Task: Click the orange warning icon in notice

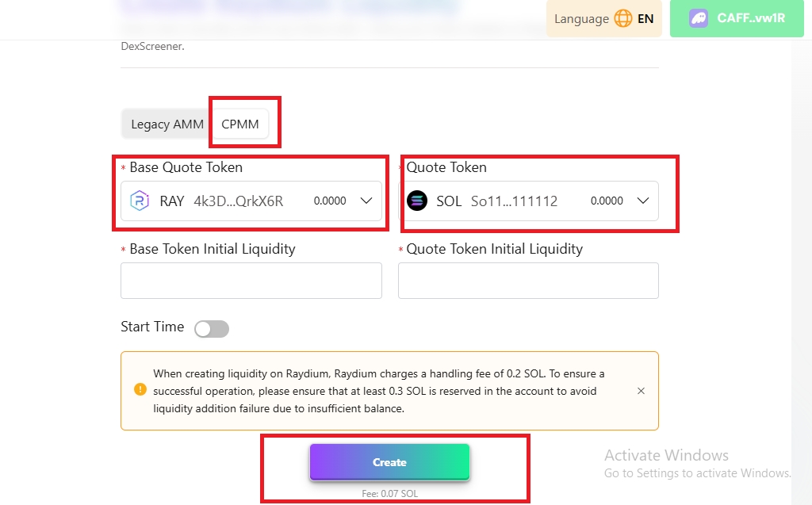Action: [140, 389]
